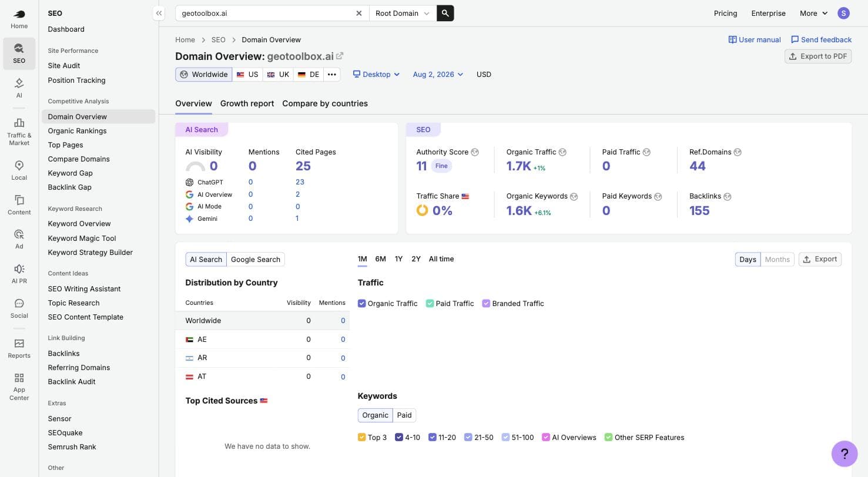Screen dimensions: 868x477
Task: Switch to the Compare by countries tab
Action: tap(325, 103)
